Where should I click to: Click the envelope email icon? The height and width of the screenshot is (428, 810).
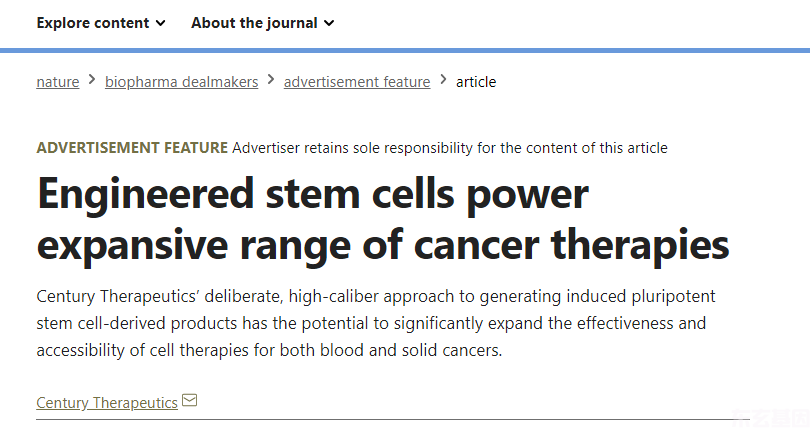(x=190, y=400)
